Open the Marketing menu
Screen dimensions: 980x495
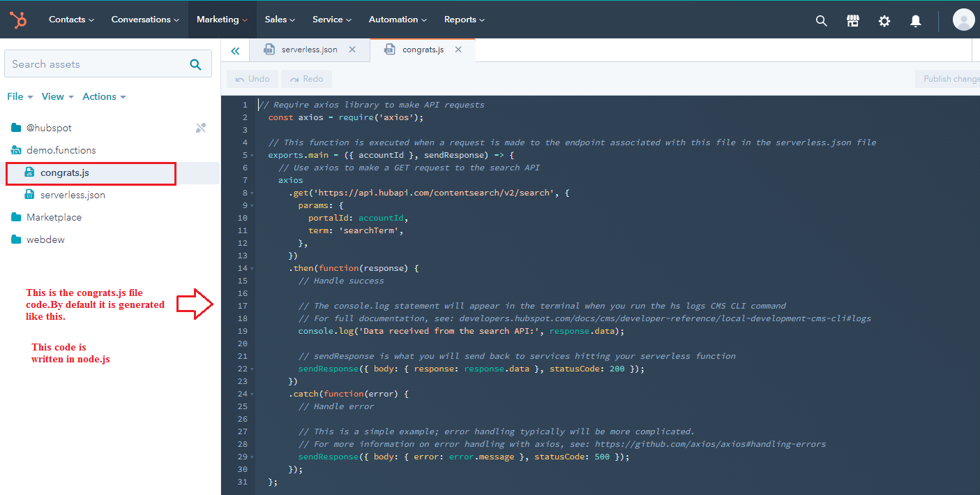click(x=218, y=20)
